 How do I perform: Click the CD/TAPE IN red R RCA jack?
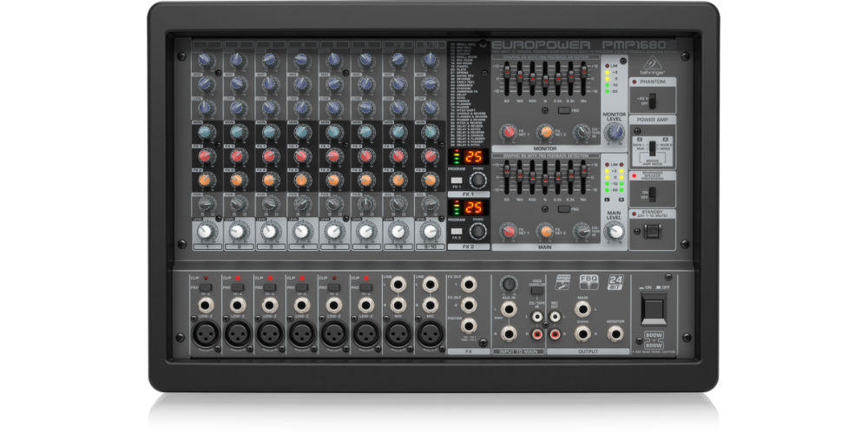tap(537, 334)
